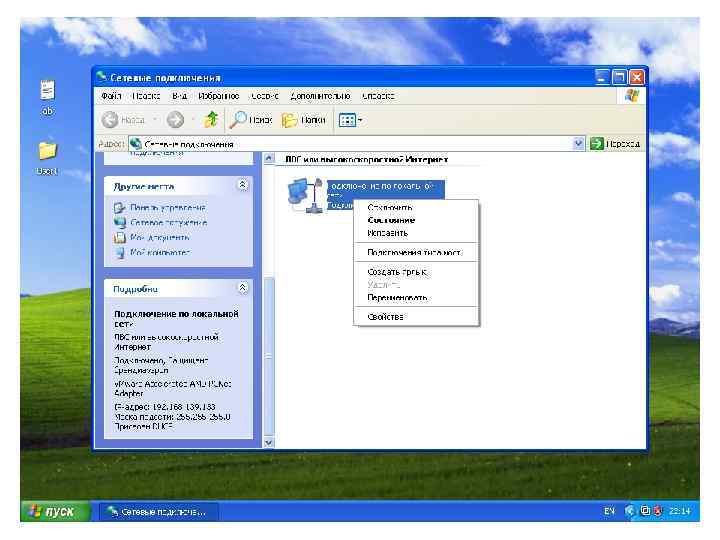Screen dimensions: 720x540
Task: Open the Вид menu
Action: pyautogui.click(x=180, y=96)
